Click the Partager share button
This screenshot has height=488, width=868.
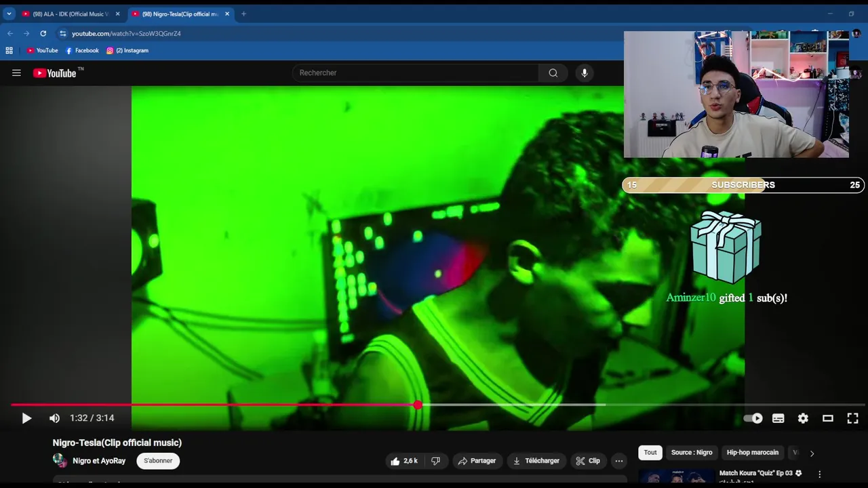pyautogui.click(x=477, y=461)
